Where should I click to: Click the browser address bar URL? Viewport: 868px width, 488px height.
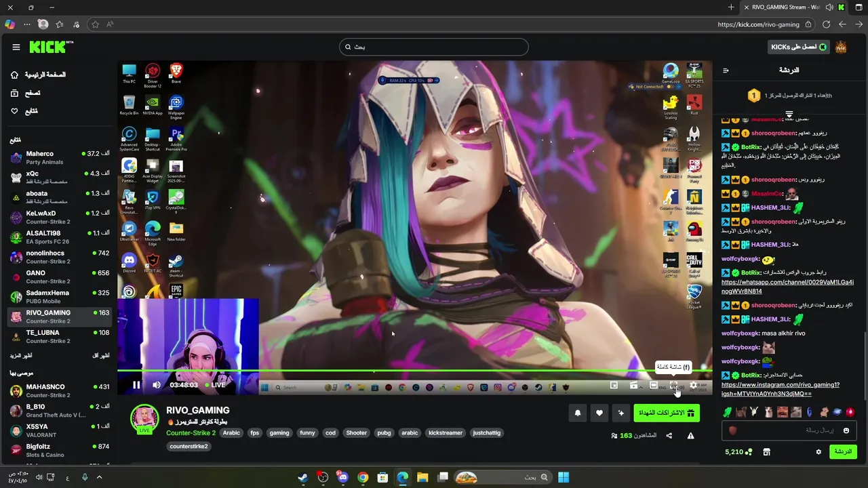[x=758, y=24]
